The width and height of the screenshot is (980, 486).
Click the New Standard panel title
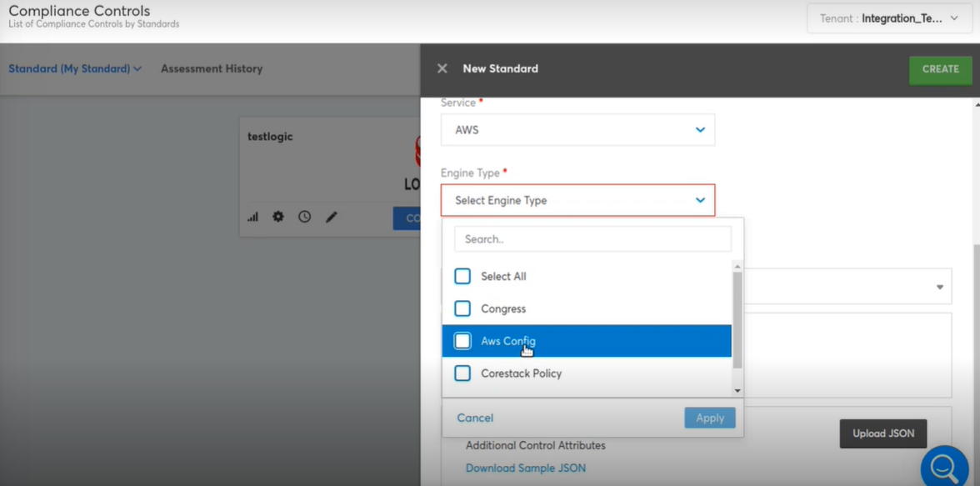[x=500, y=69]
